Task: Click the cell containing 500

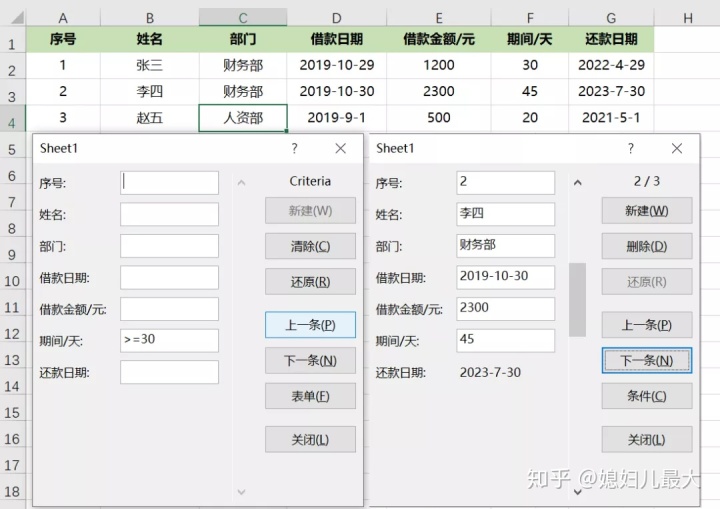Action: tap(439, 118)
